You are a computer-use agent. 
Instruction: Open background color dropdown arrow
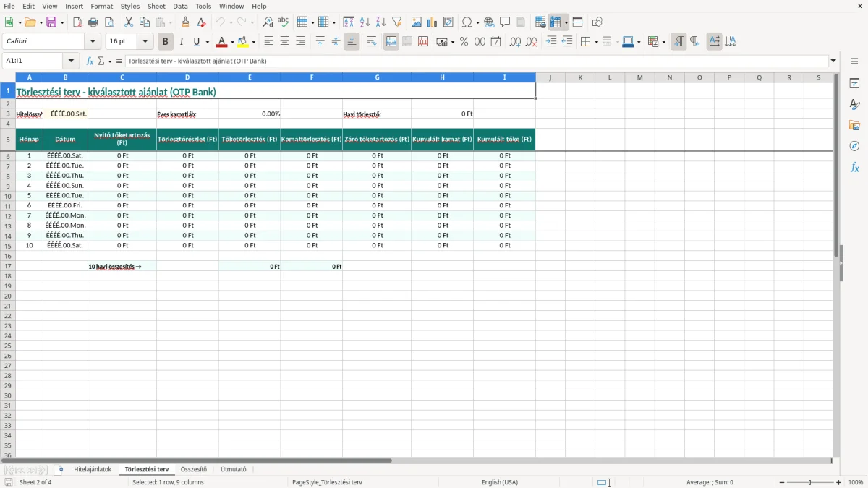[254, 42]
